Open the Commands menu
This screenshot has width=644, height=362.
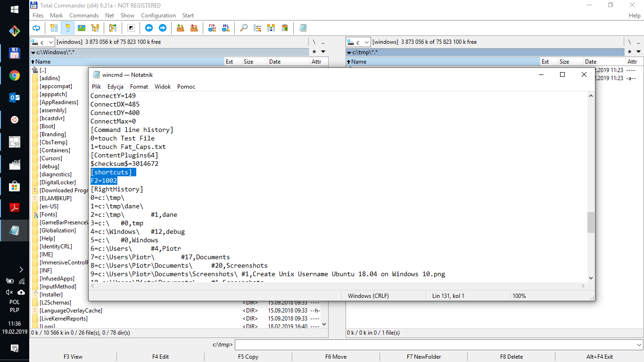pos(84,16)
